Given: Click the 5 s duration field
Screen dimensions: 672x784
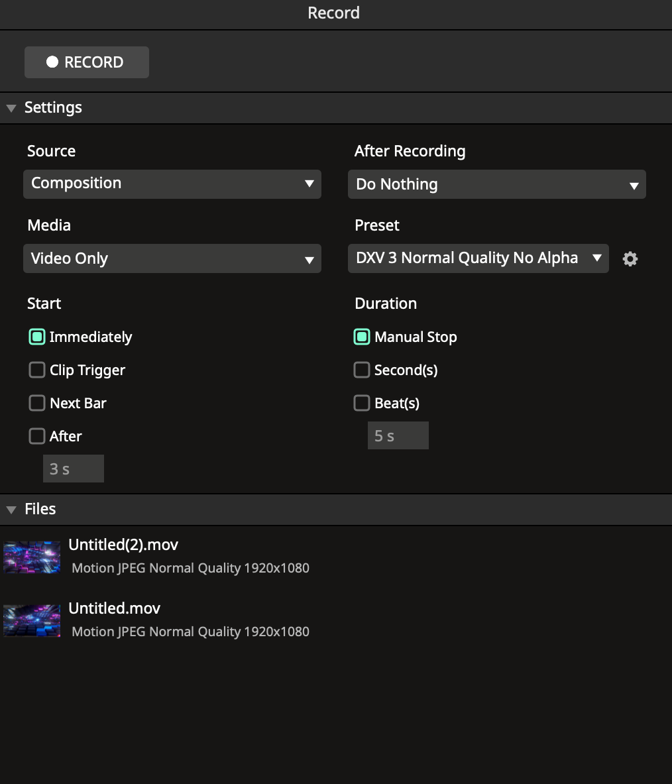Looking at the screenshot, I should tap(398, 435).
